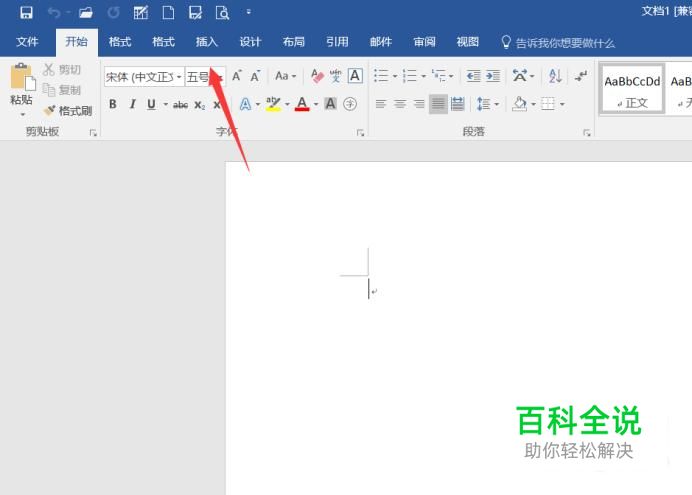The width and height of the screenshot is (692, 495).
Task: Open the underline style dropdown arrow
Action: (165, 105)
